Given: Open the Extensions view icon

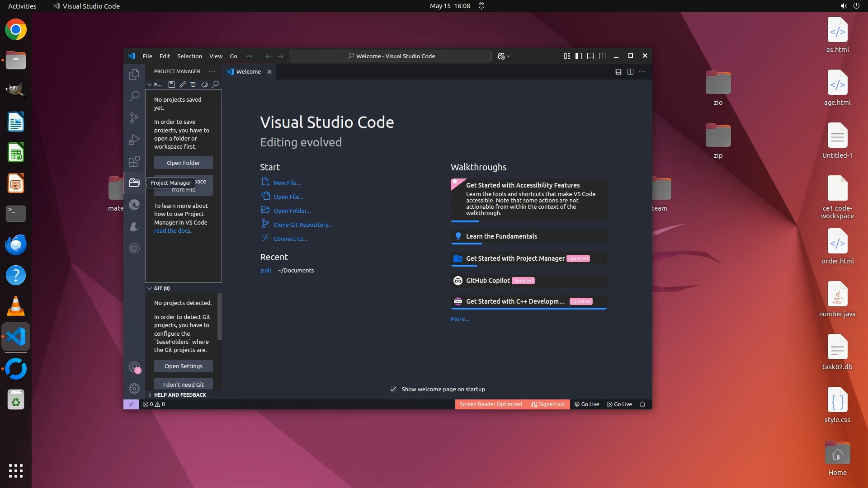Looking at the screenshot, I should pos(134,161).
